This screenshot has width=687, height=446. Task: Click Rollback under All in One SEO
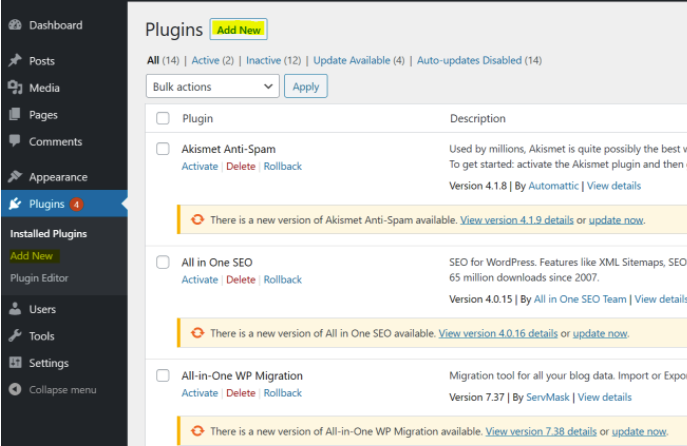pyautogui.click(x=283, y=280)
